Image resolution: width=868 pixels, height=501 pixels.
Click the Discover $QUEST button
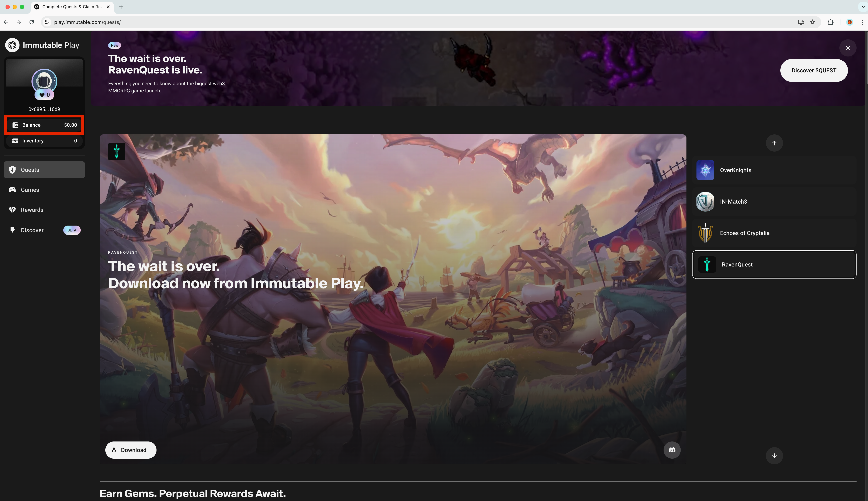[x=814, y=70]
